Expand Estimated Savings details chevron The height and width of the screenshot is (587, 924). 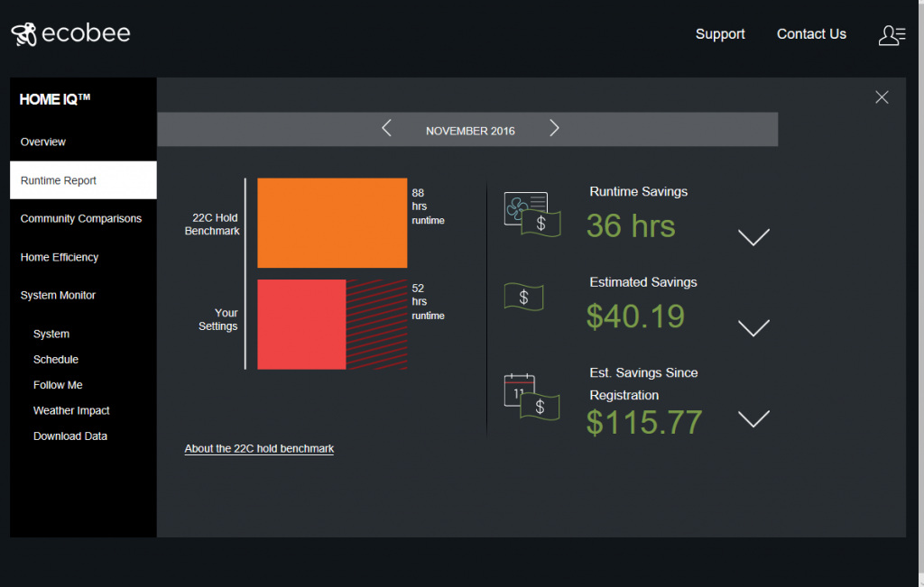(x=753, y=328)
